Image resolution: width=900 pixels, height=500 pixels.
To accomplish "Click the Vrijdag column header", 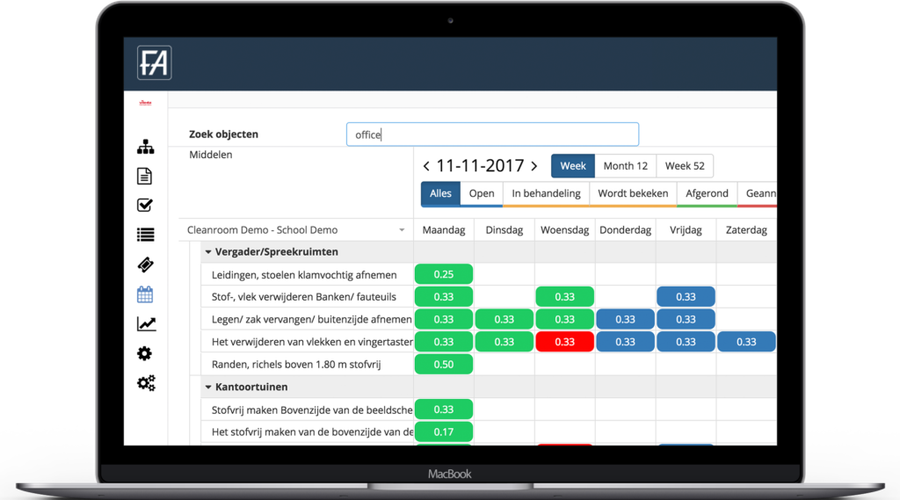I will 685,230.
